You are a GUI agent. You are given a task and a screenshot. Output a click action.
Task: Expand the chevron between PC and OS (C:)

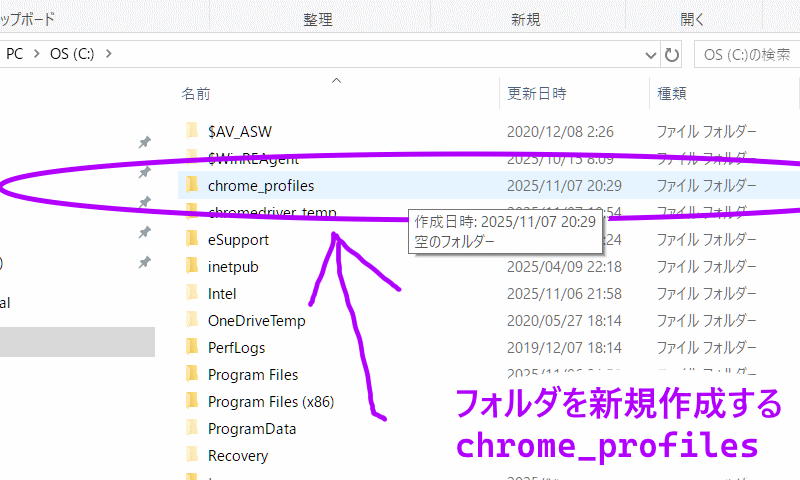[36, 53]
